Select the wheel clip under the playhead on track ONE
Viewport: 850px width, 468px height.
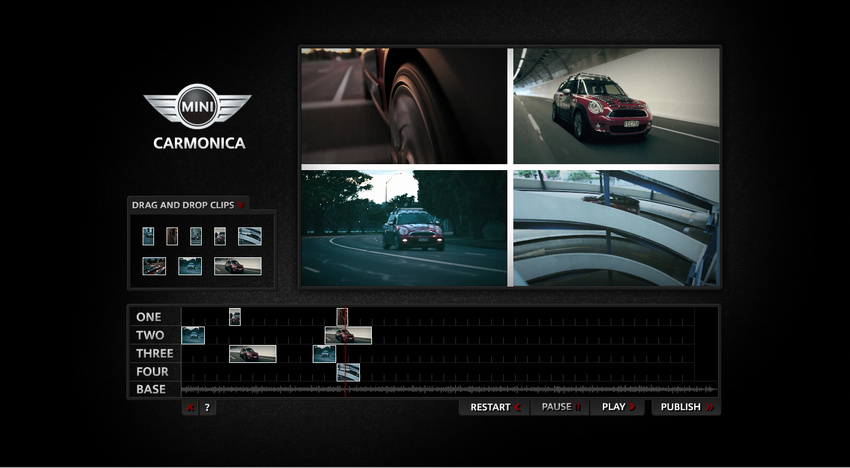click(x=342, y=317)
